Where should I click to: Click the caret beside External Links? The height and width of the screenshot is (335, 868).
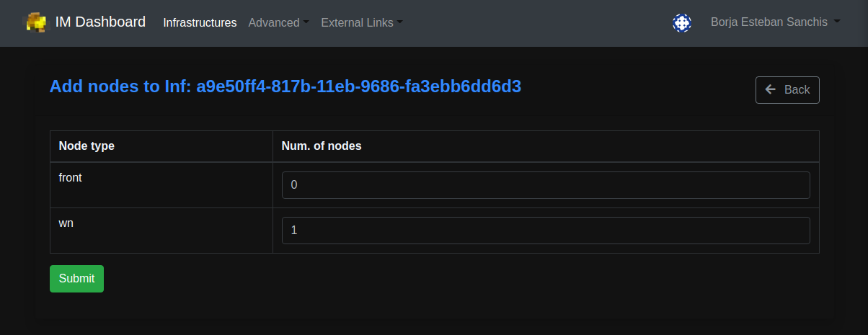[400, 23]
